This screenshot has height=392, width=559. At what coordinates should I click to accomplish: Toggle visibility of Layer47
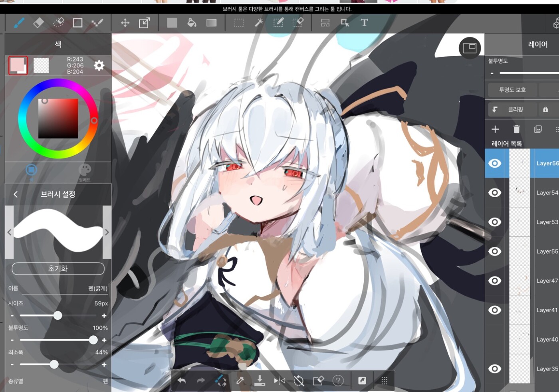pos(495,281)
